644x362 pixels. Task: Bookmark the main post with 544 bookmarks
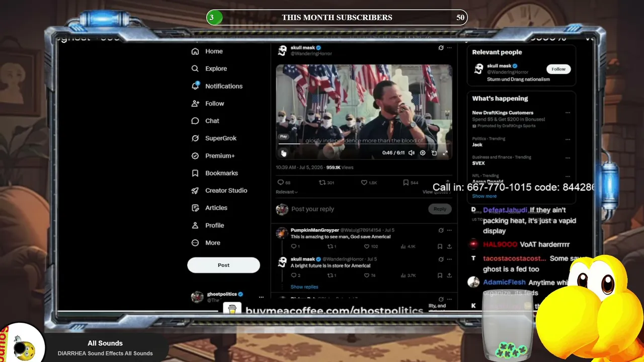coord(406,183)
